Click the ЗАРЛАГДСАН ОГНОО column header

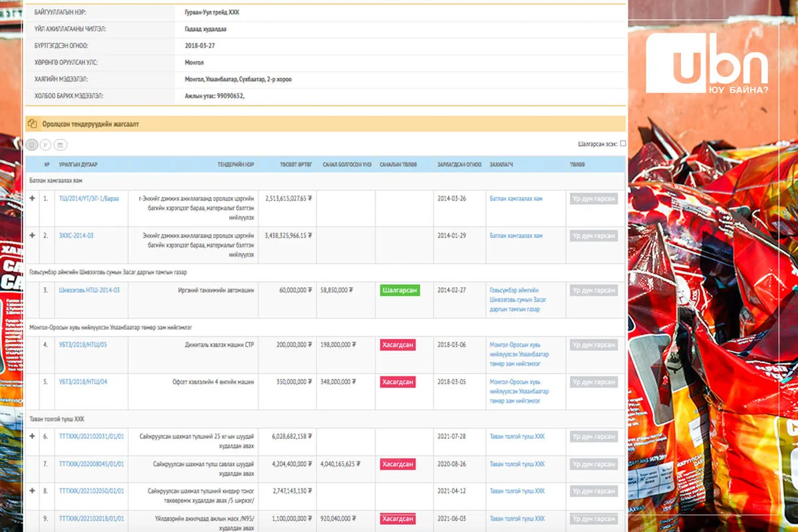(460, 164)
